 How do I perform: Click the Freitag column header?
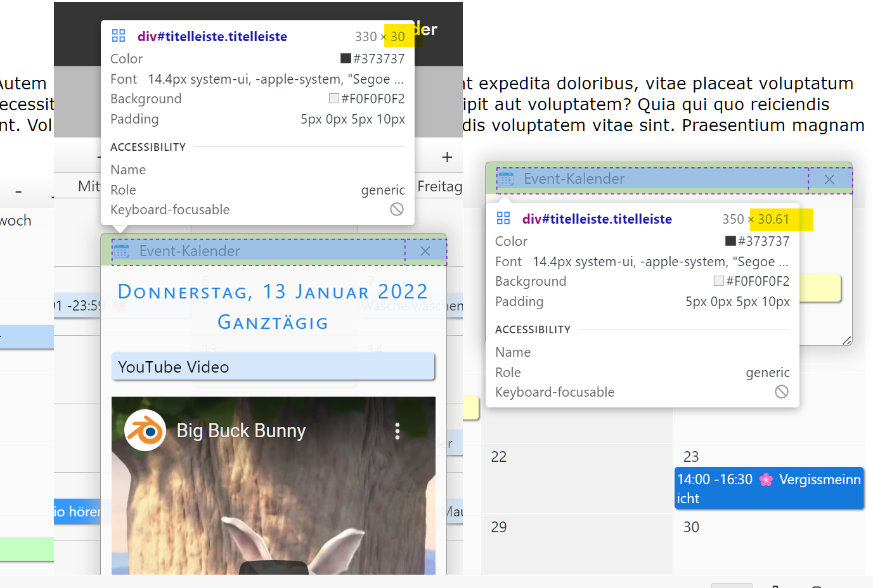coord(439,186)
